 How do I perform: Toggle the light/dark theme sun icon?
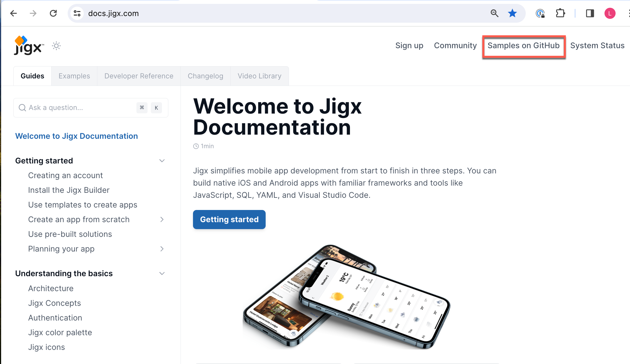[x=56, y=46]
